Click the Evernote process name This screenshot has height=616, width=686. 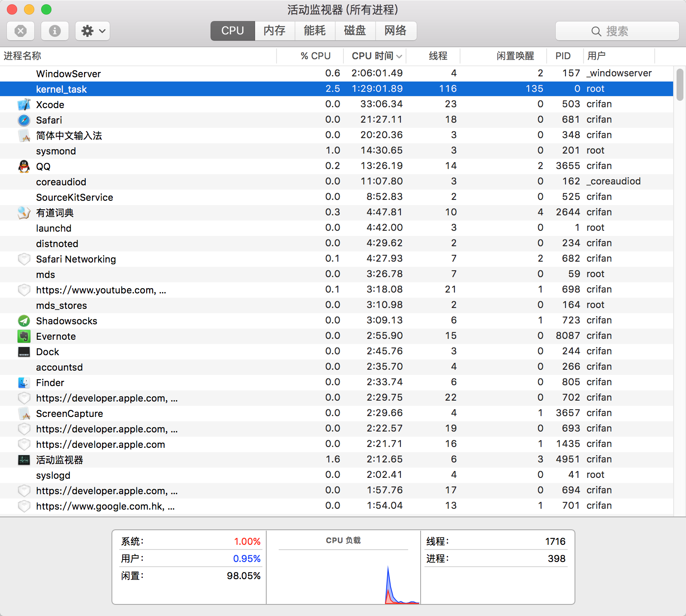56,336
